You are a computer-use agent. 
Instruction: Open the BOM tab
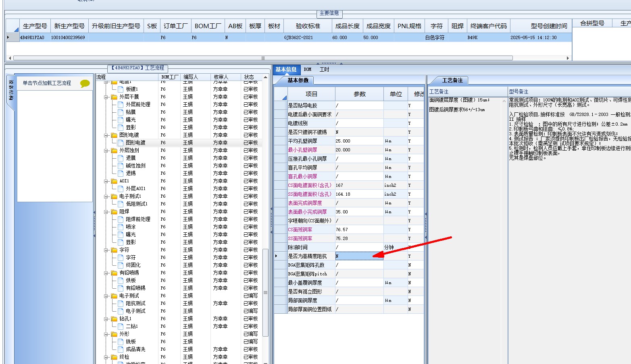pyautogui.click(x=308, y=69)
